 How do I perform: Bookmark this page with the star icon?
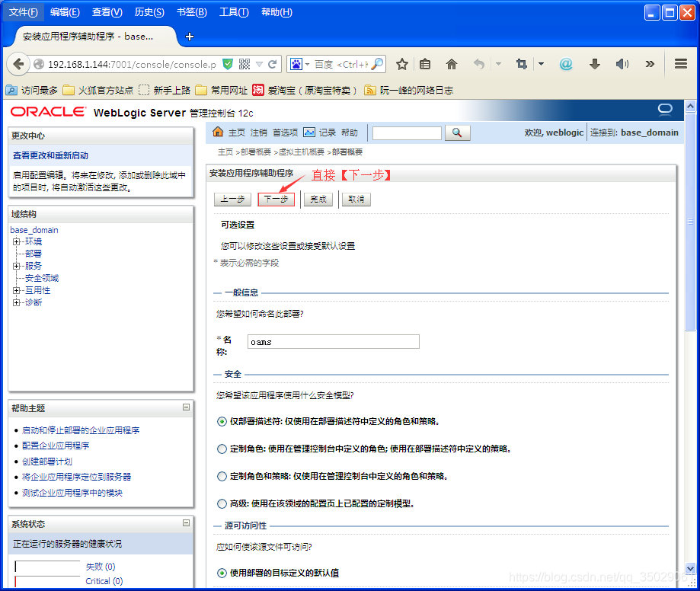(401, 64)
